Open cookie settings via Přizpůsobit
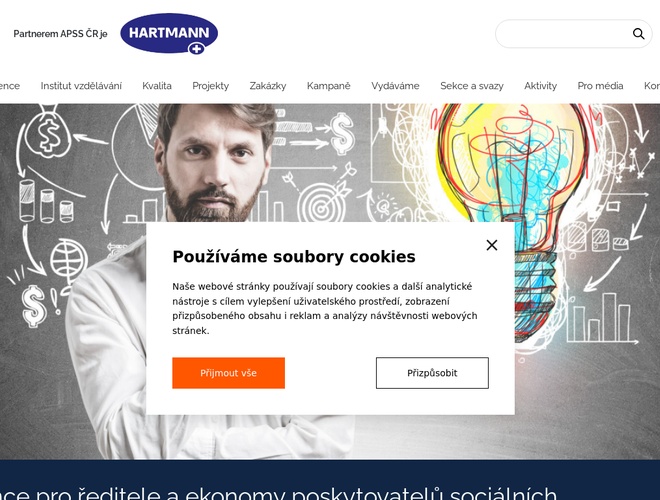The height and width of the screenshot is (500, 660). point(432,373)
